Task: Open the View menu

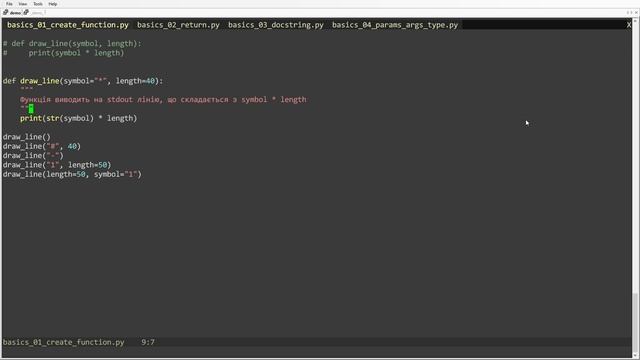Action: coord(23,4)
